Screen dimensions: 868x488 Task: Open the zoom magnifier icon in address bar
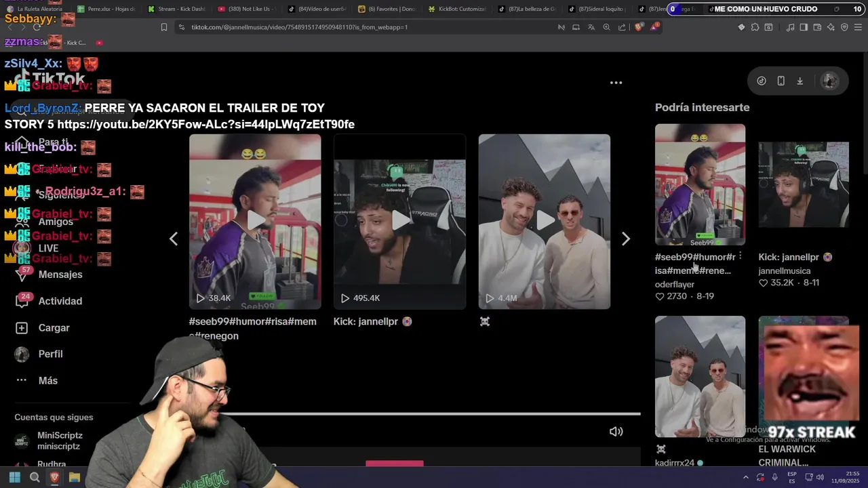606,27
